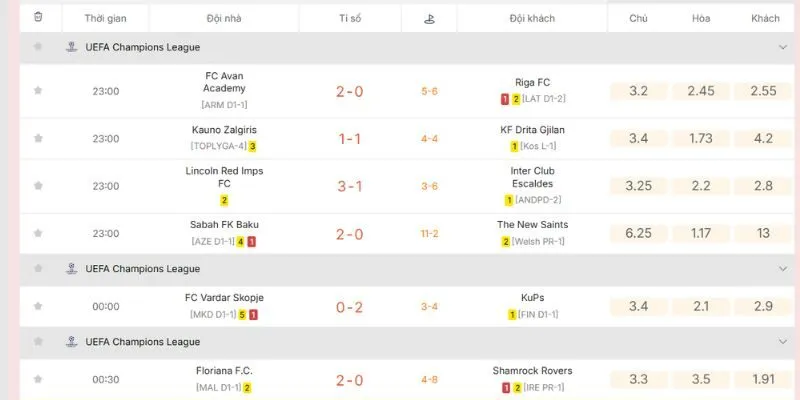Select draw odds 3.5 for Floriana match
This screenshot has width=800, height=400.
pyautogui.click(x=701, y=379)
